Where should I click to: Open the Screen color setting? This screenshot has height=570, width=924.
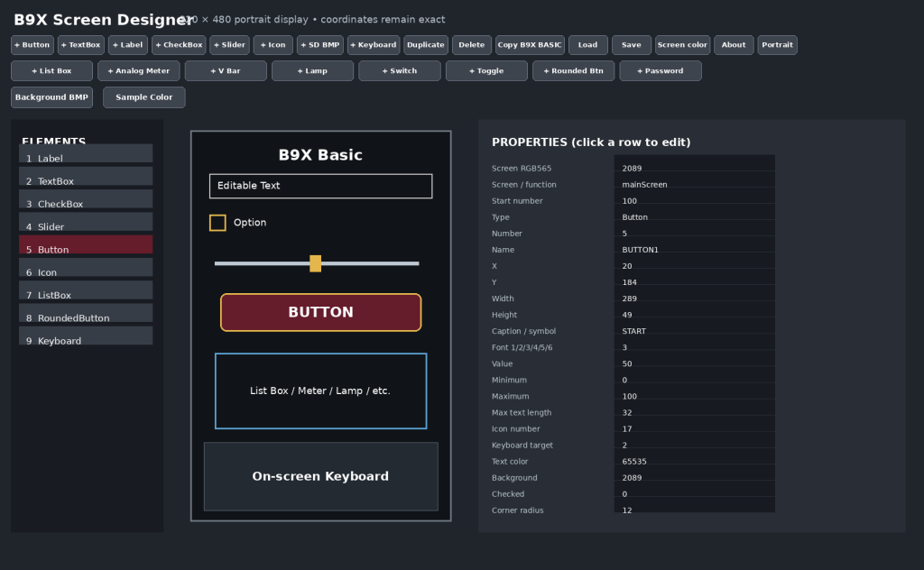(x=682, y=45)
